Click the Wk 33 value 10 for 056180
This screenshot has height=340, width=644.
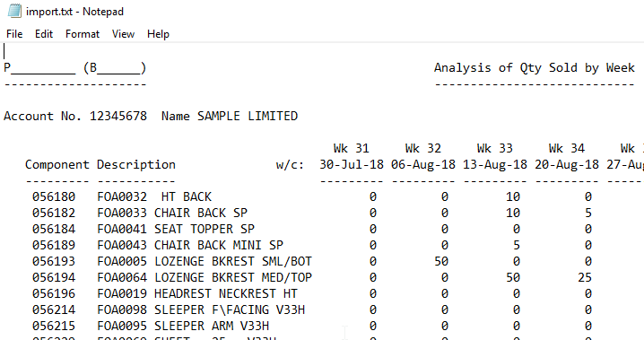click(513, 197)
